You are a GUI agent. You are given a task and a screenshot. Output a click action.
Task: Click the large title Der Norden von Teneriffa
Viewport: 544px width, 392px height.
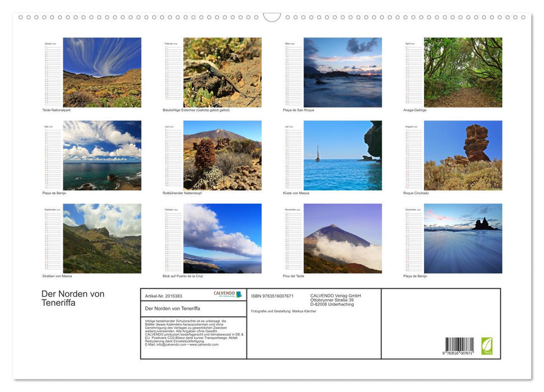(x=73, y=298)
